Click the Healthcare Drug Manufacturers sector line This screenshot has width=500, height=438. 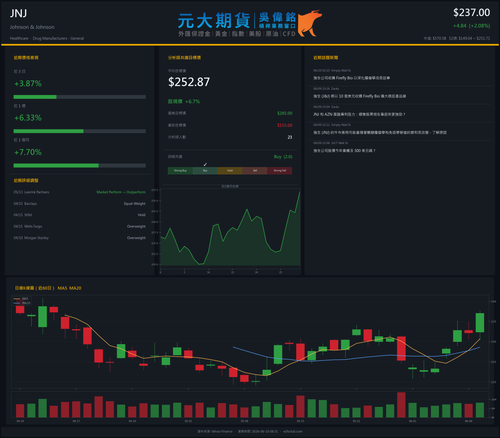[47, 38]
